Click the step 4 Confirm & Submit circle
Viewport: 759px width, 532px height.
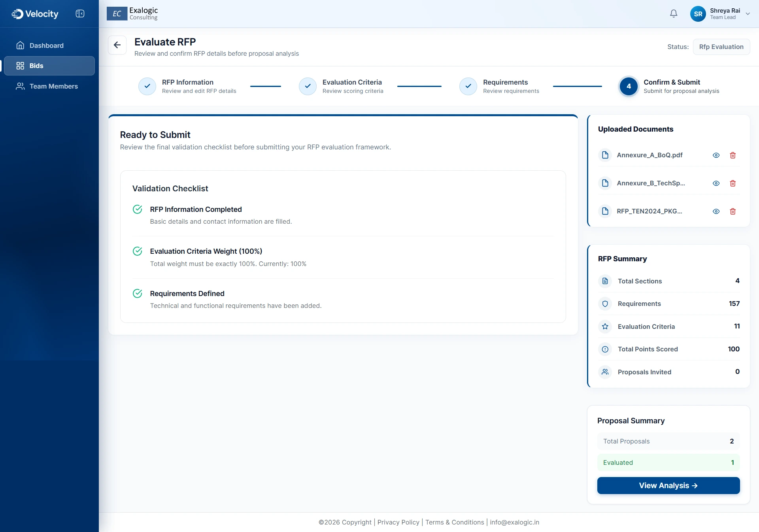(x=629, y=86)
